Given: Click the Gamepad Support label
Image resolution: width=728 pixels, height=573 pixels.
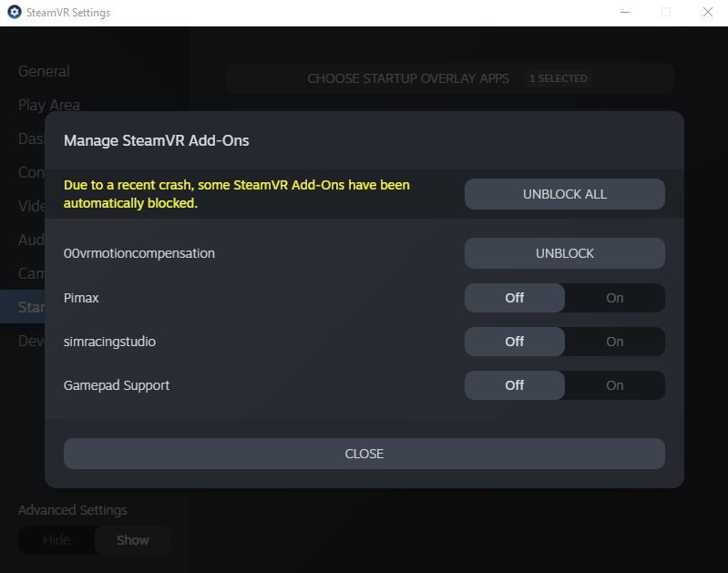Looking at the screenshot, I should [117, 385].
